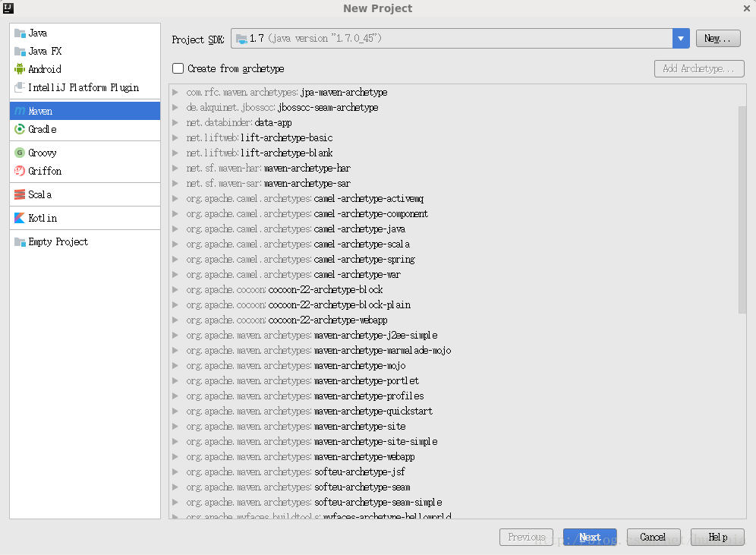
Task: Click the IntelliJ Platform Plugin icon
Action: 20,87
